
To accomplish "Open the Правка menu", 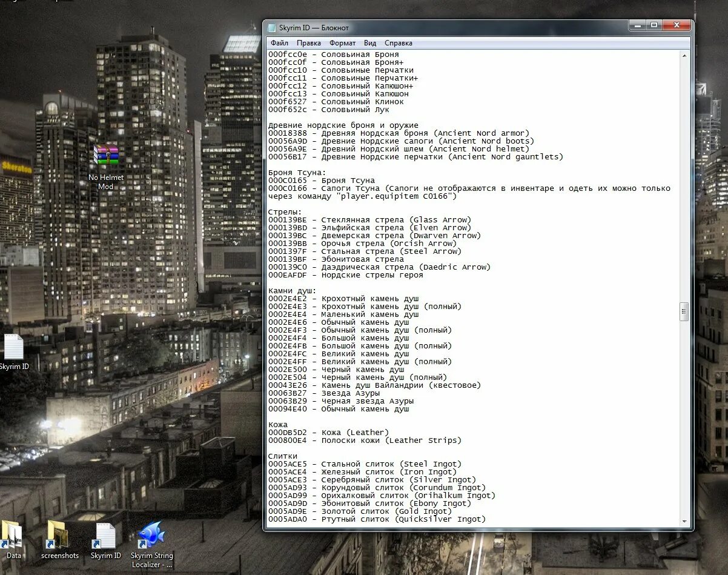I will point(309,43).
